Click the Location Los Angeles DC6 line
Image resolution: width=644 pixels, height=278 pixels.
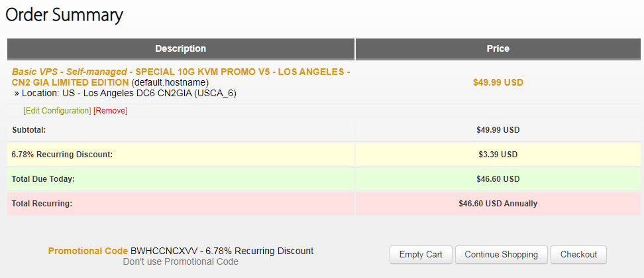coord(125,94)
